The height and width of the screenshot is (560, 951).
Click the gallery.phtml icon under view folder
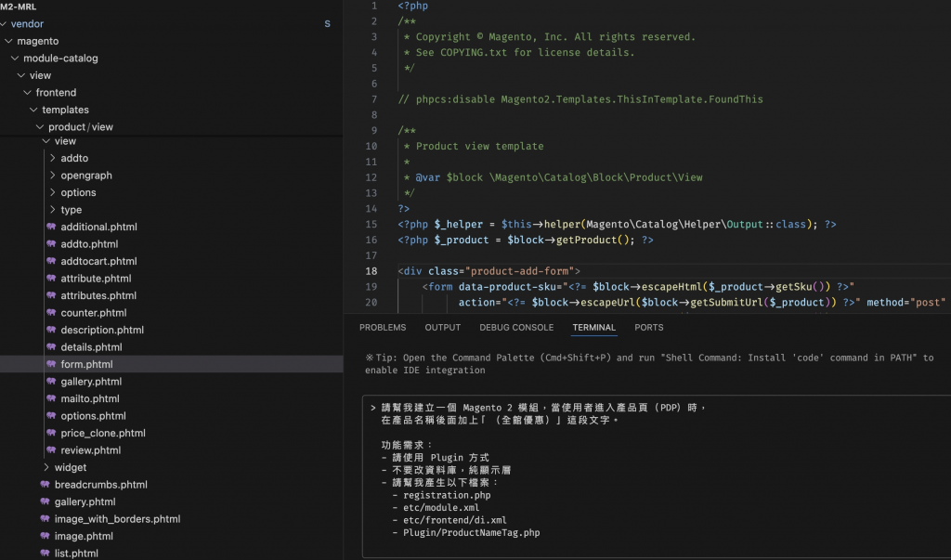pos(52,381)
